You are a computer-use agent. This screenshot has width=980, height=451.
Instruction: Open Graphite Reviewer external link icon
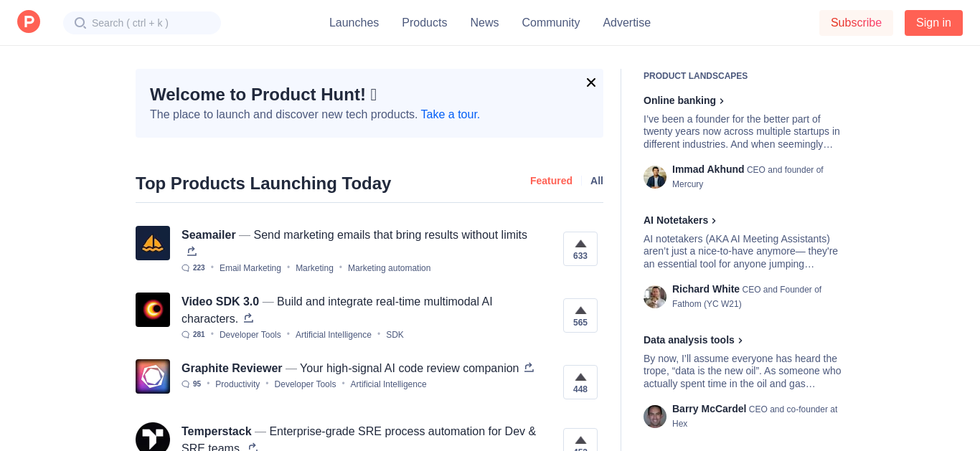point(529,368)
